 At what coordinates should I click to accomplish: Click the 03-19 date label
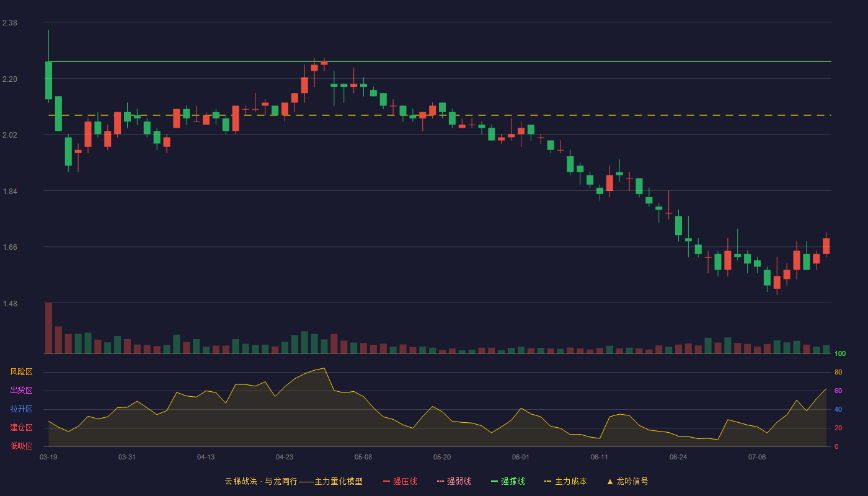pos(48,457)
